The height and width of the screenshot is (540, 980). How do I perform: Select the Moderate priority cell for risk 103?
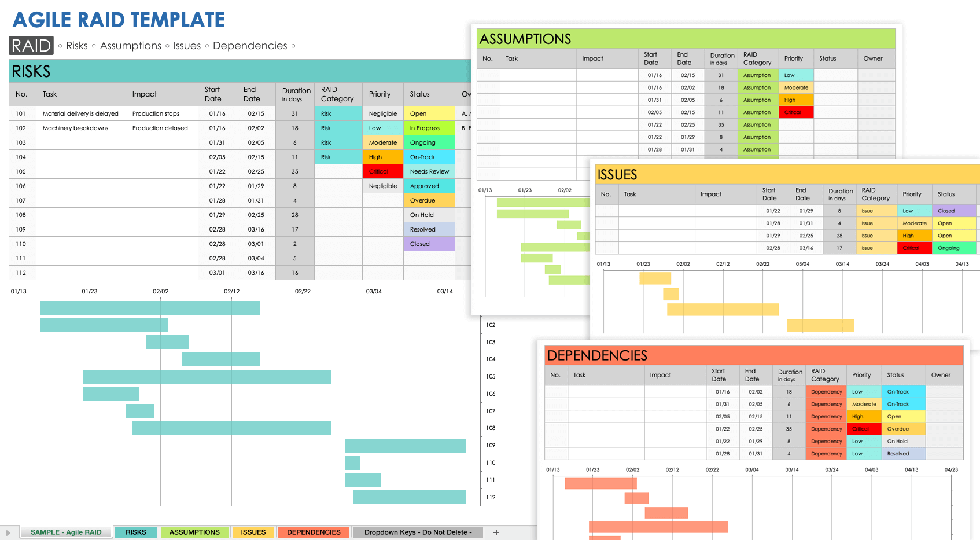point(382,142)
